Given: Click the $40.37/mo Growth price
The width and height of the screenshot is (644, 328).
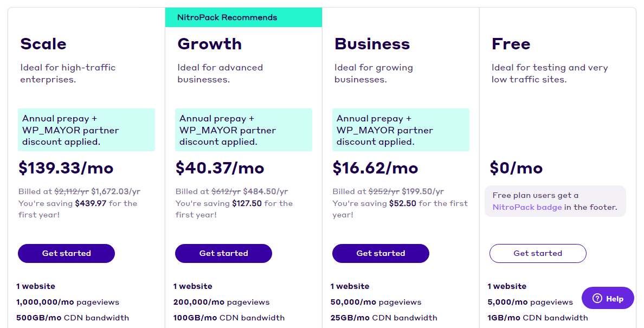Looking at the screenshot, I should coord(220,168).
